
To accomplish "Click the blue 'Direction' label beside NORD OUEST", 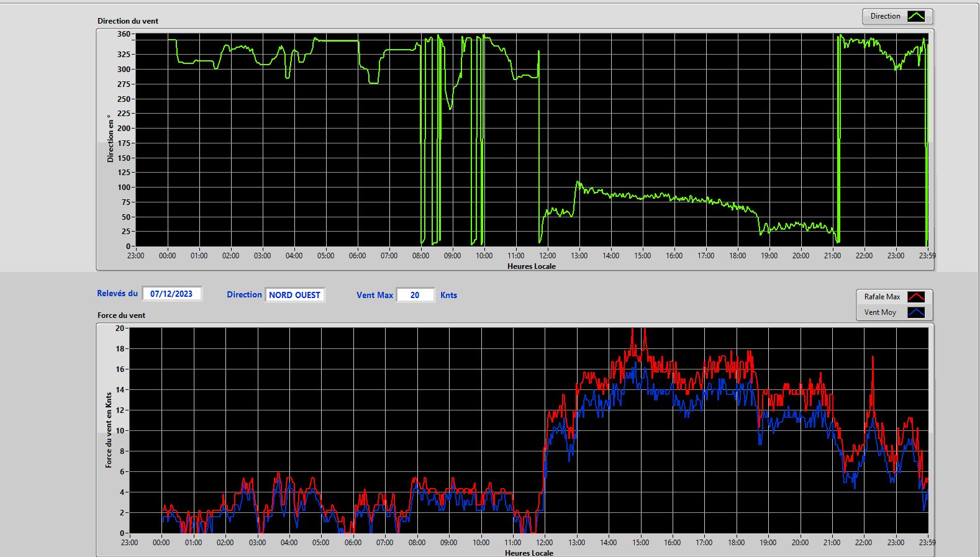I will coord(244,294).
